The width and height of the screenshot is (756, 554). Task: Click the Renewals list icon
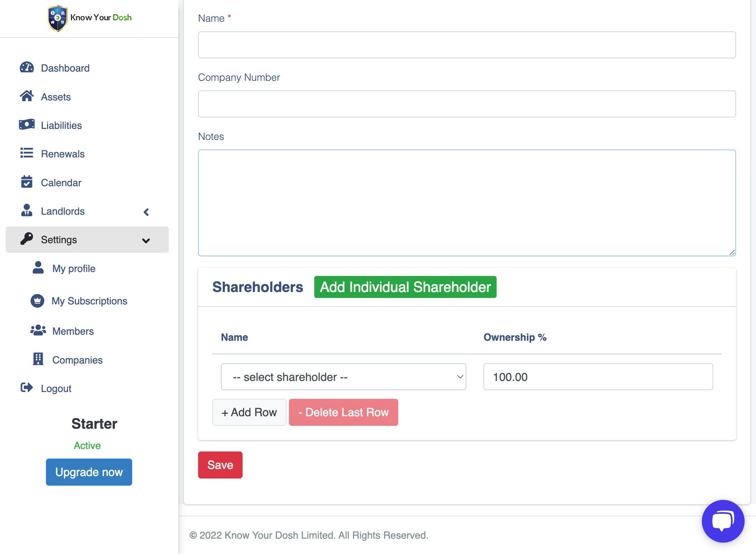tap(27, 153)
